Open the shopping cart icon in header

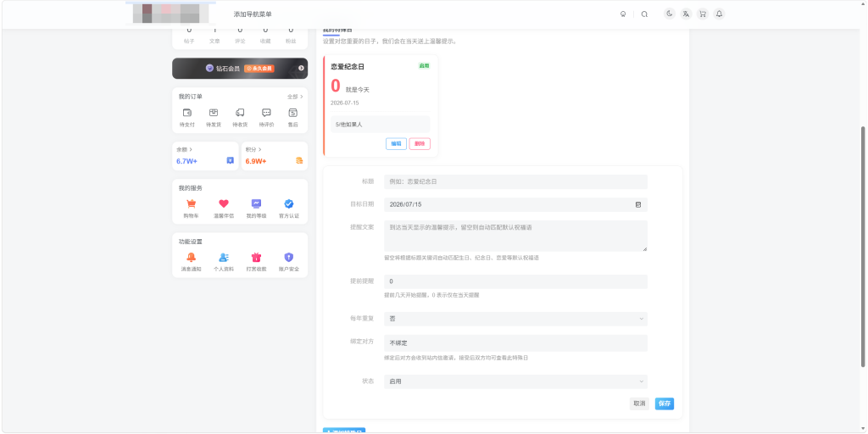click(703, 14)
